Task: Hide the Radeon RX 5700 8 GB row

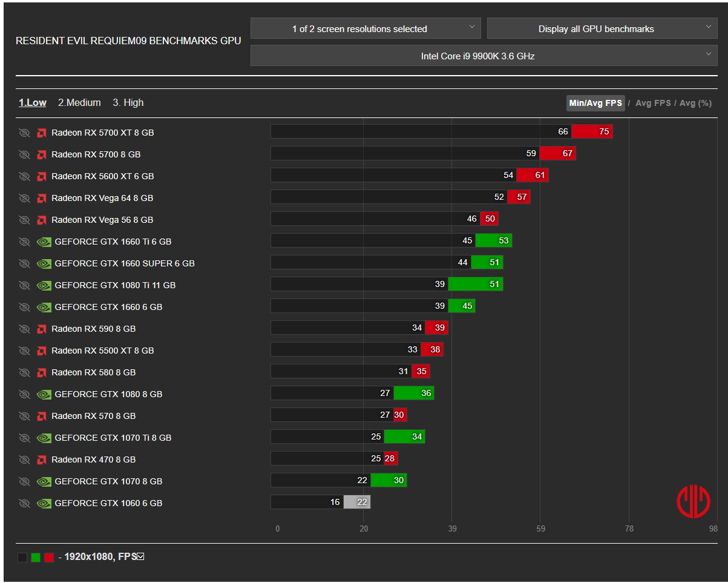Action: pos(24,154)
